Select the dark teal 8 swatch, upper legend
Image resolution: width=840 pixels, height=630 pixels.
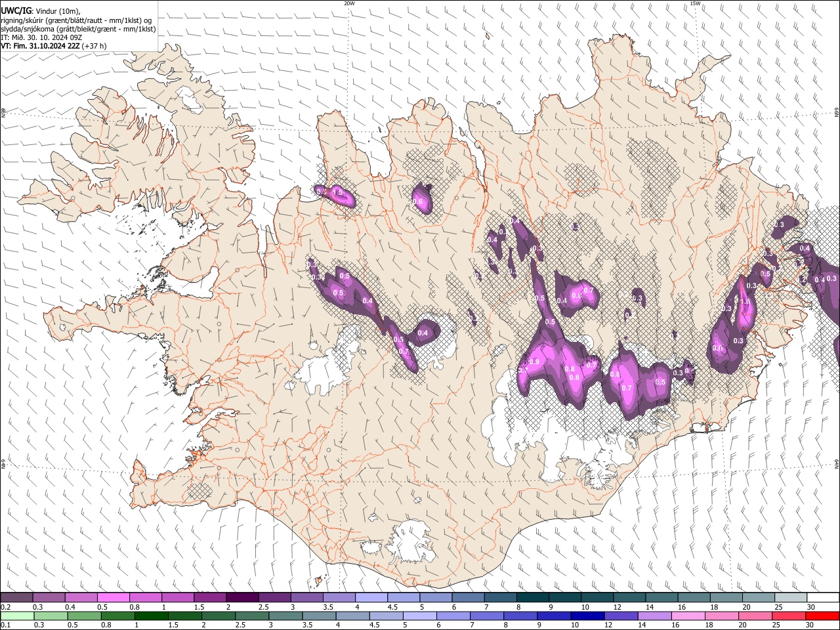point(533,597)
